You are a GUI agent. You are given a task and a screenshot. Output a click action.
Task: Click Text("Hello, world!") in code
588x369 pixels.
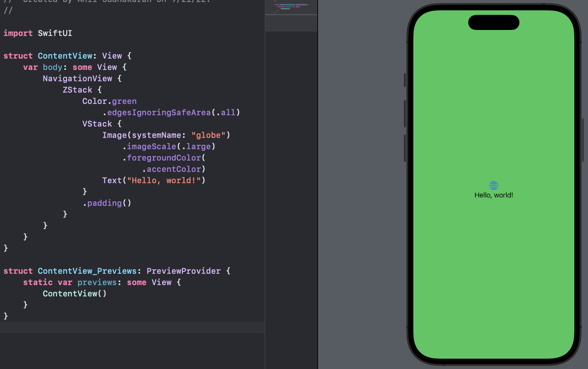(154, 180)
